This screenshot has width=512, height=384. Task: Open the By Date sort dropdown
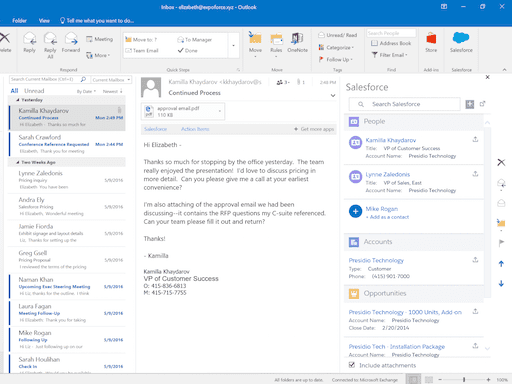[x=86, y=91]
